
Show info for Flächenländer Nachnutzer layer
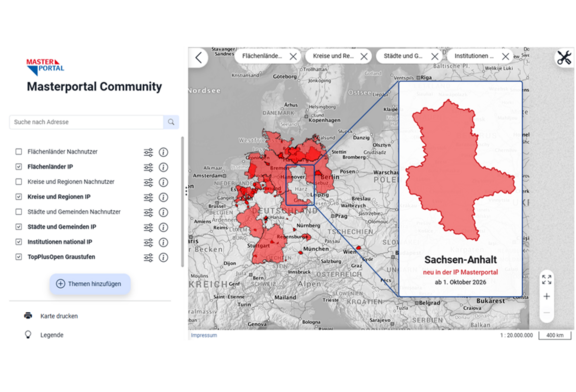click(163, 152)
